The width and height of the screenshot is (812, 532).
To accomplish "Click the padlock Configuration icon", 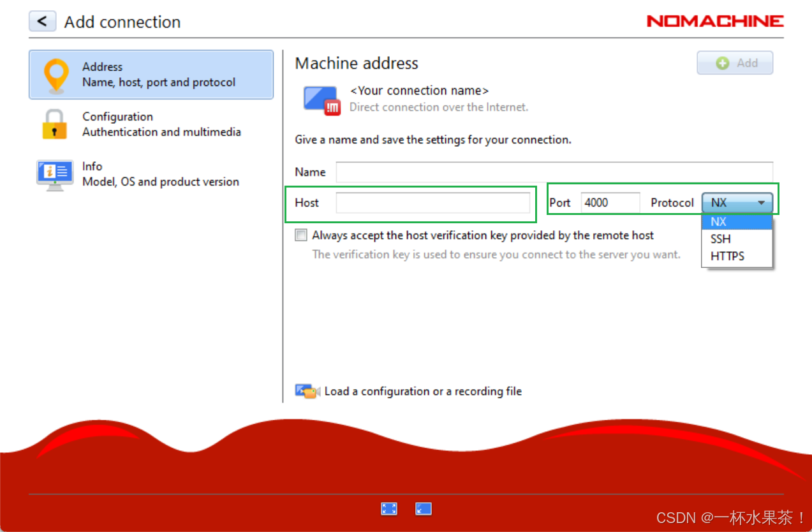I will pos(55,124).
